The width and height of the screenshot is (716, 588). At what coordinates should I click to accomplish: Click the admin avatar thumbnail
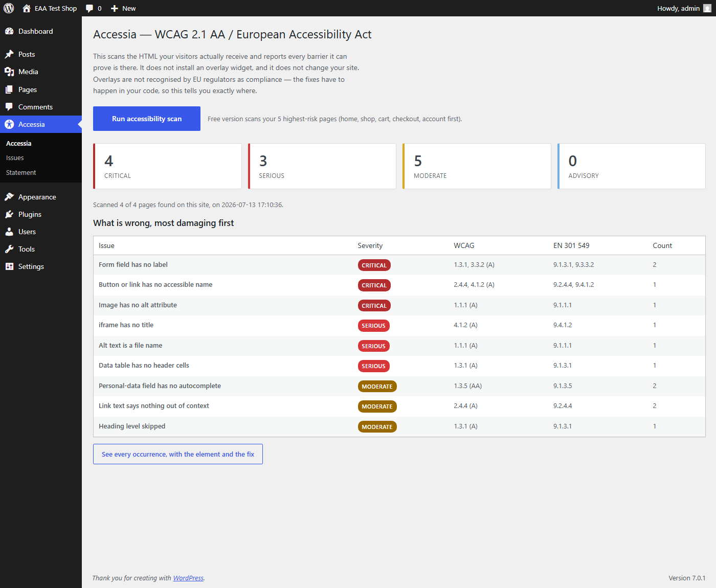707,8
